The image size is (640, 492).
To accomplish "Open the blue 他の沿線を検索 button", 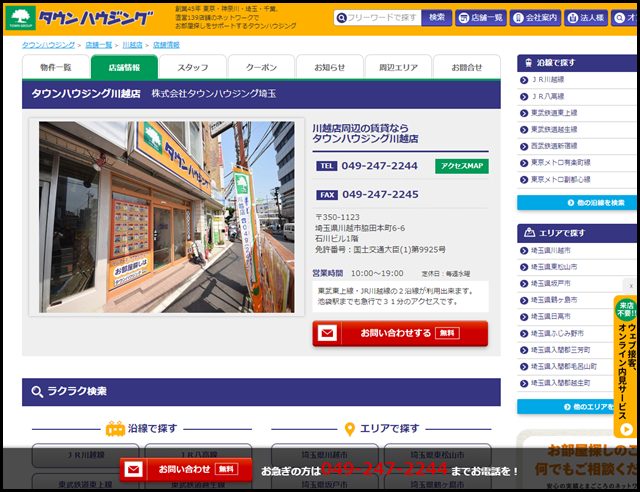I will tap(578, 203).
